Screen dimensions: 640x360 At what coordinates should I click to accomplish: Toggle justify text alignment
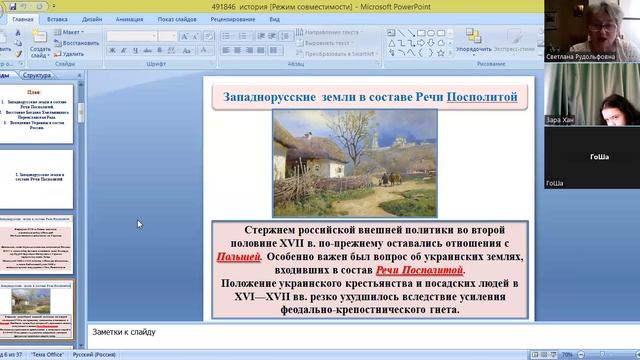pyautogui.click(x=261, y=50)
